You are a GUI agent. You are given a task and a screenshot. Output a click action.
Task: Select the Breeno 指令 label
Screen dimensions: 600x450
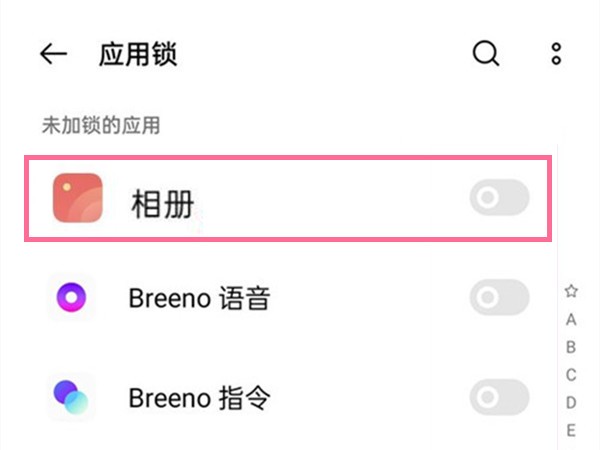[200, 398]
